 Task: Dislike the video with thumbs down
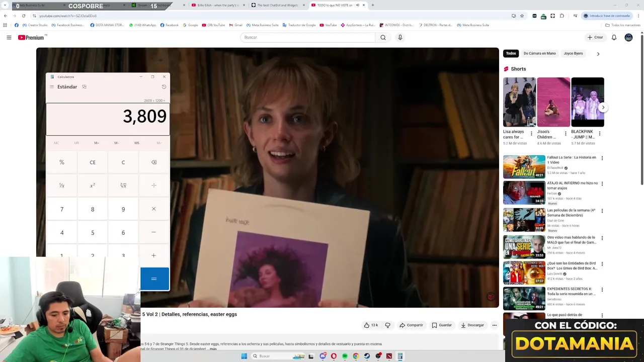pyautogui.click(x=387, y=325)
